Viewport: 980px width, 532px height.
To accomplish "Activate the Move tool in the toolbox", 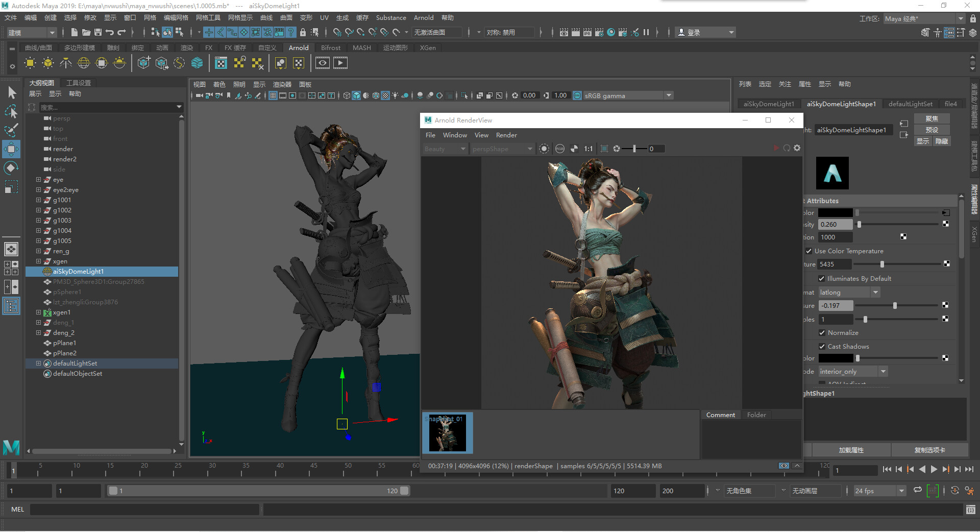I will [x=11, y=149].
